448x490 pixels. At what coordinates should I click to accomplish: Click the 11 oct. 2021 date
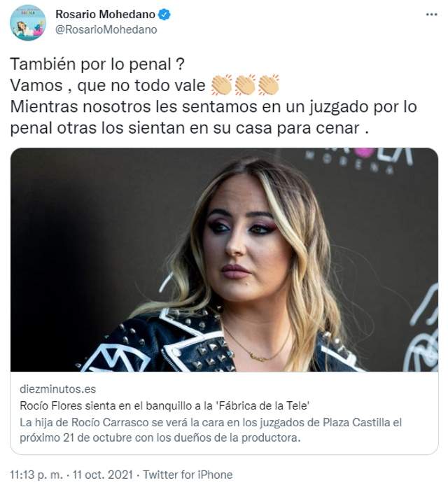point(103,475)
